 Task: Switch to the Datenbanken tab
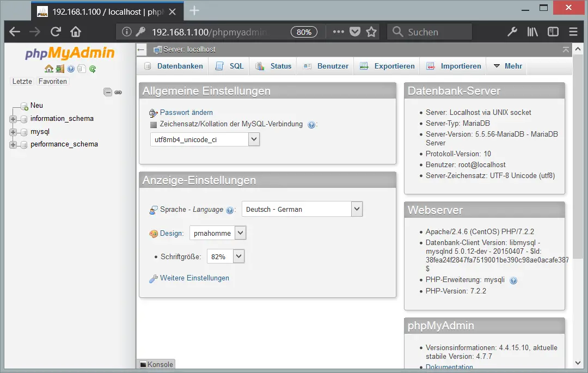(174, 66)
